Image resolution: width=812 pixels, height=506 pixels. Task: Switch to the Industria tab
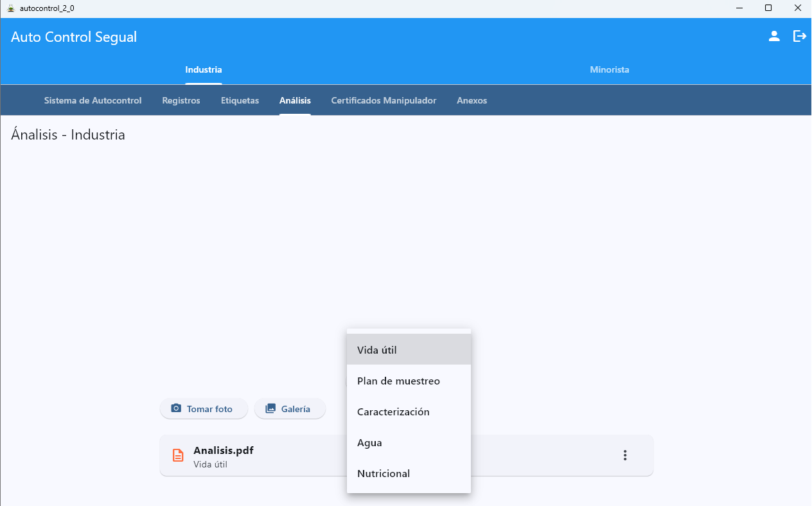coord(204,69)
